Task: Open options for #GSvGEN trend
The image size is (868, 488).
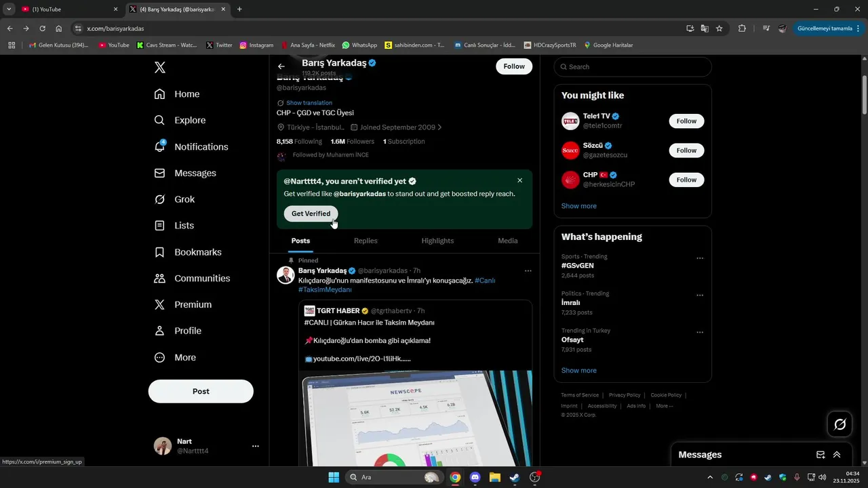Action: pyautogui.click(x=700, y=258)
